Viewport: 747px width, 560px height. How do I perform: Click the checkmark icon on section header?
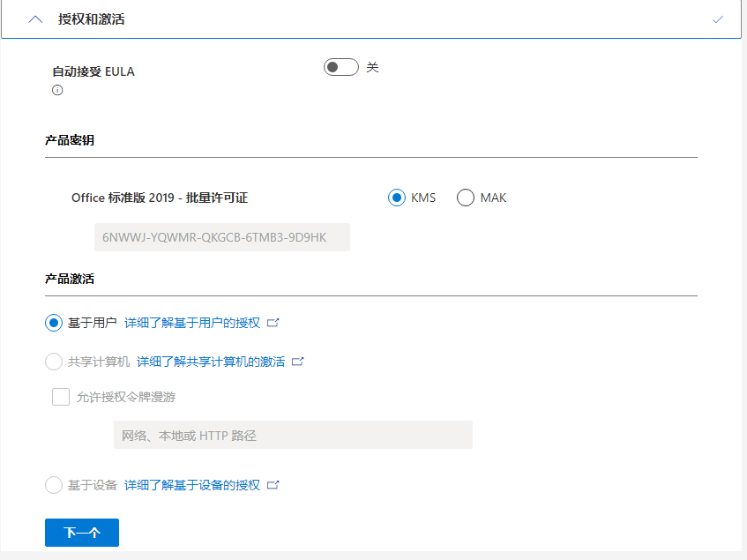click(718, 19)
